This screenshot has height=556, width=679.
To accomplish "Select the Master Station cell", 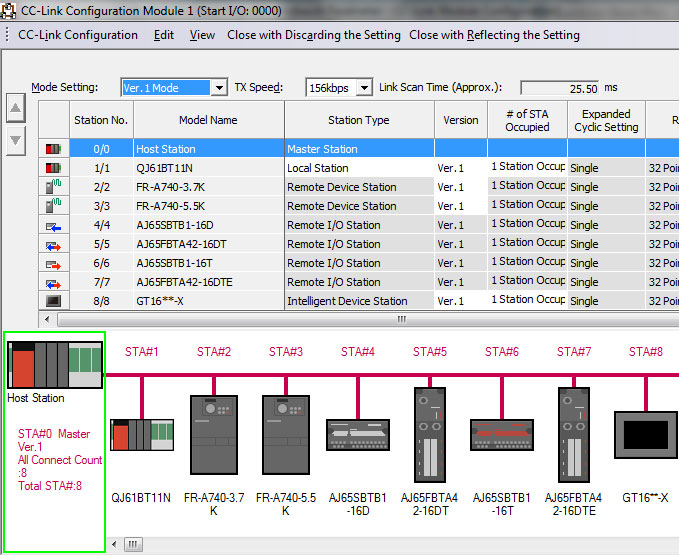I will pyautogui.click(x=359, y=149).
